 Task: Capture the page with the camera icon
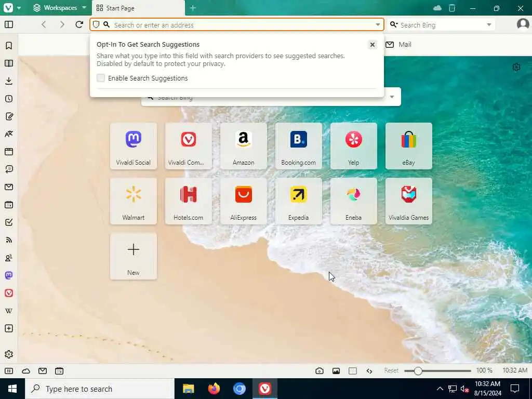click(320, 371)
